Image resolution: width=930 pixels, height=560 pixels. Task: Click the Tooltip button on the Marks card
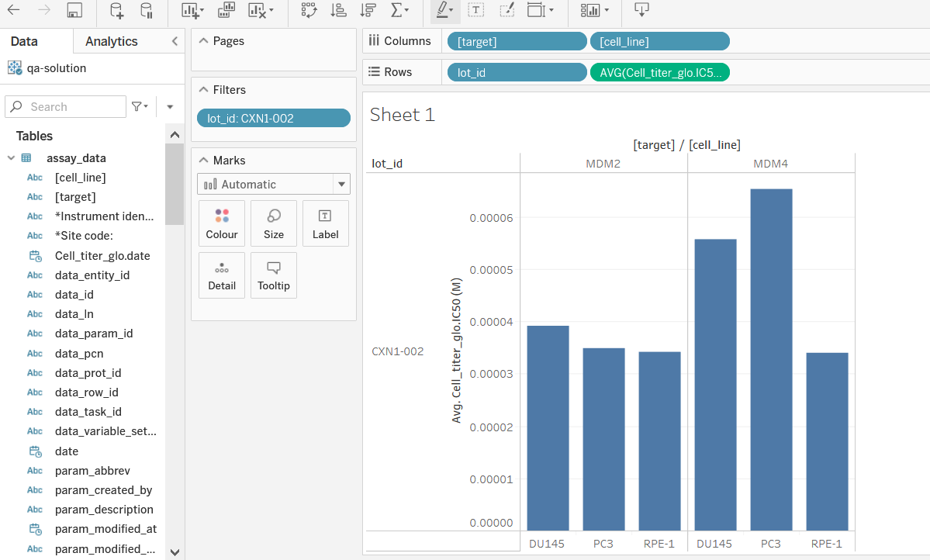pos(273,275)
